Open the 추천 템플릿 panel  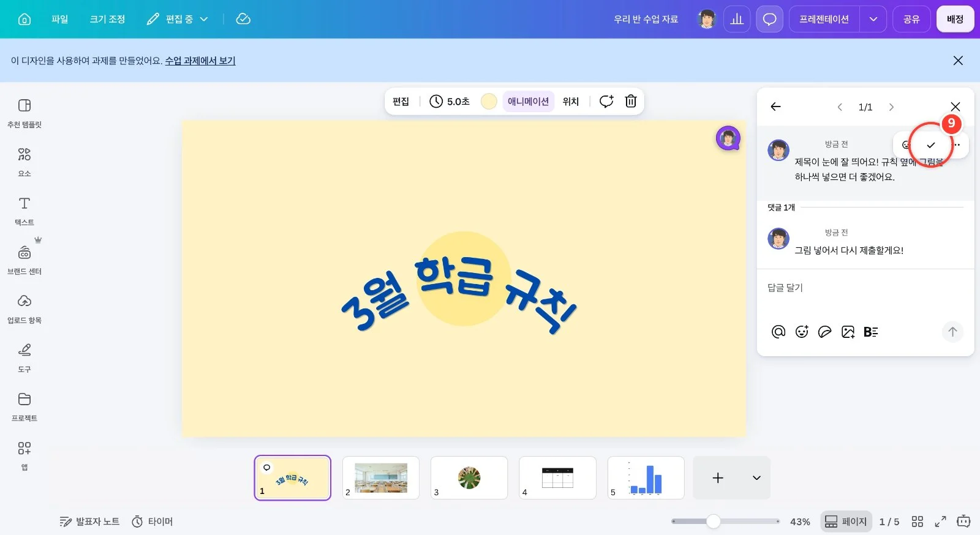click(x=24, y=113)
